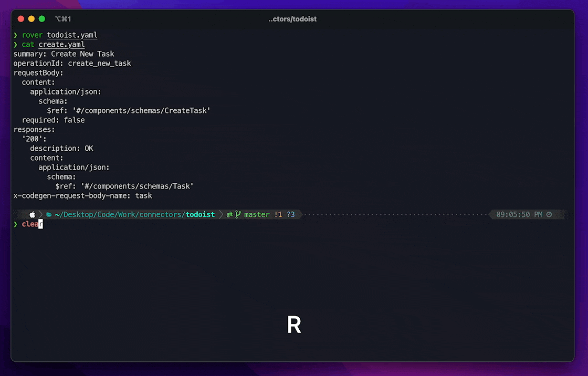Click the requestBody: line
The width and height of the screenshot is (588, 376).
38,73
